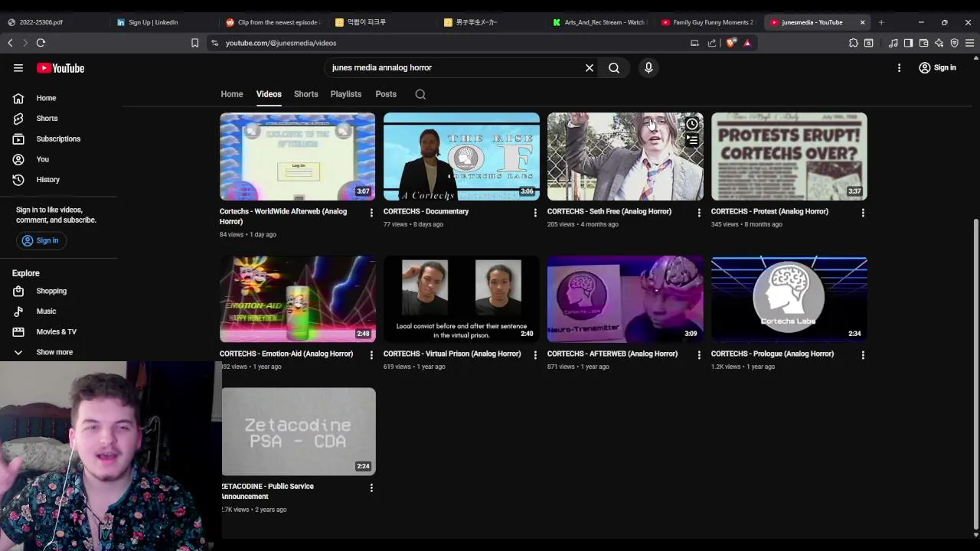Screen dimensions: 980x551
Task: Open options for CORTECHS Prologue video
Action: coord(863,355)
